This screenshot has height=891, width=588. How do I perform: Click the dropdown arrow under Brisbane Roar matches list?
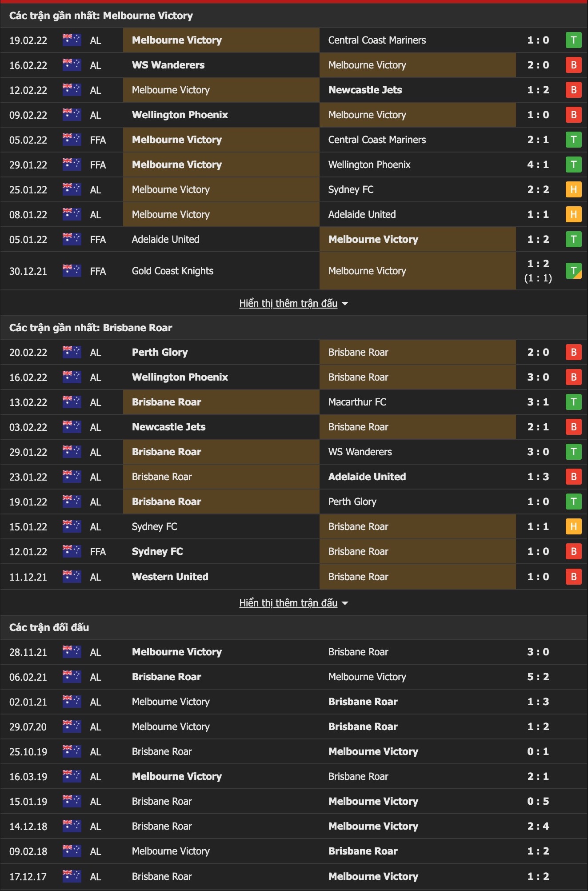(x=345, y=603)
